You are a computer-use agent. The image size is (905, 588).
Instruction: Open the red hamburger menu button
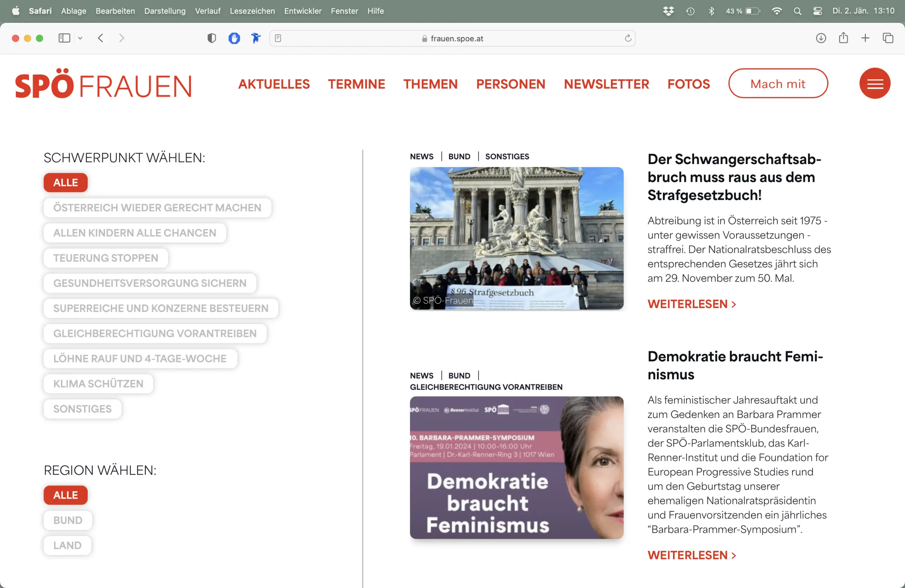[874, 83]
